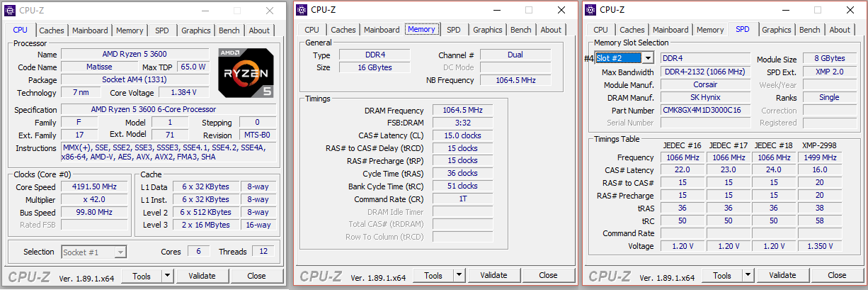Click the Threads value 12
This screenshot has width=868, height=290.
click(263, 252)
